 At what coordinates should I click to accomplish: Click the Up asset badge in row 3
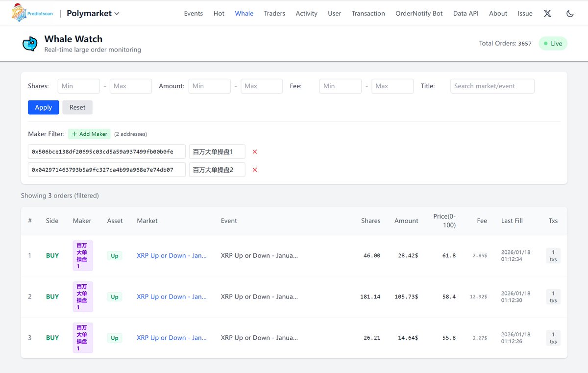[x=115, y=338]
